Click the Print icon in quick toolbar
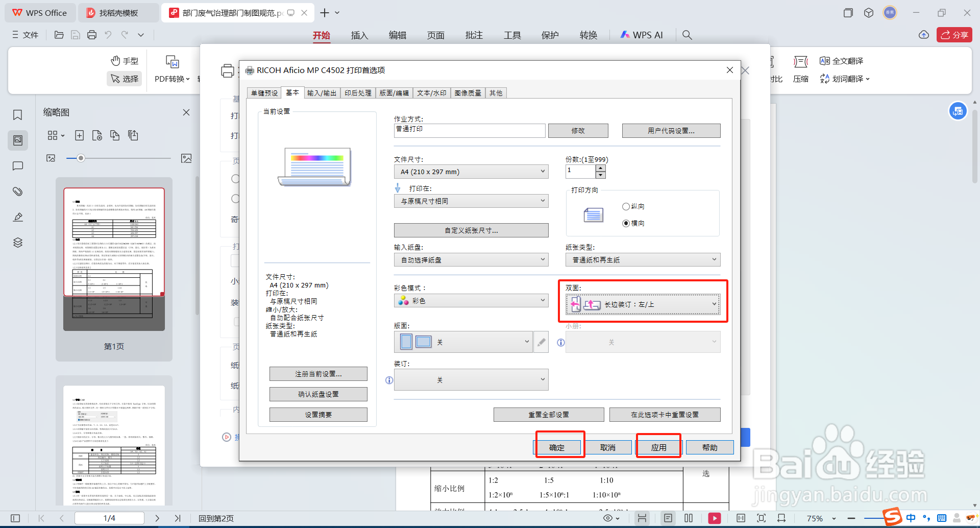 click(x=92, y=35)
